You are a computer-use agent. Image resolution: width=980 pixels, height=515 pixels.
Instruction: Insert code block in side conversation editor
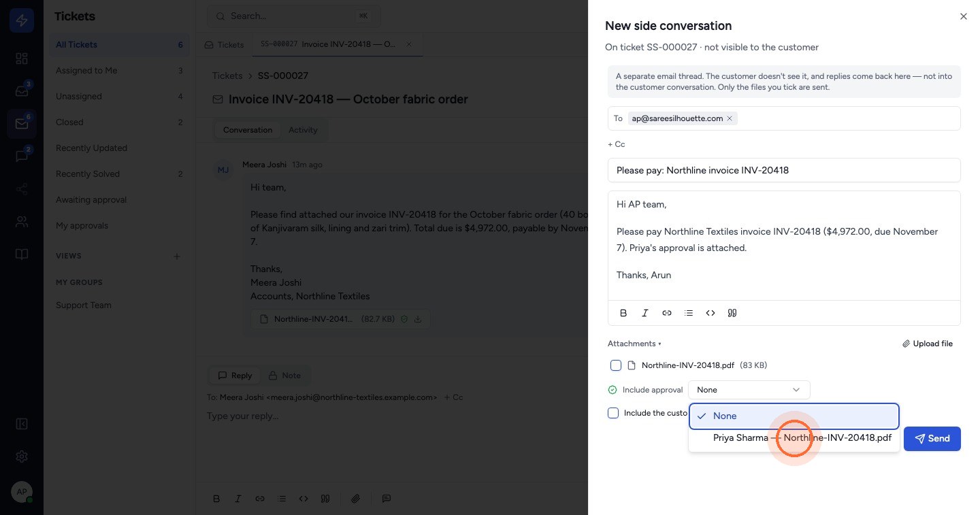tap(710, 313)
